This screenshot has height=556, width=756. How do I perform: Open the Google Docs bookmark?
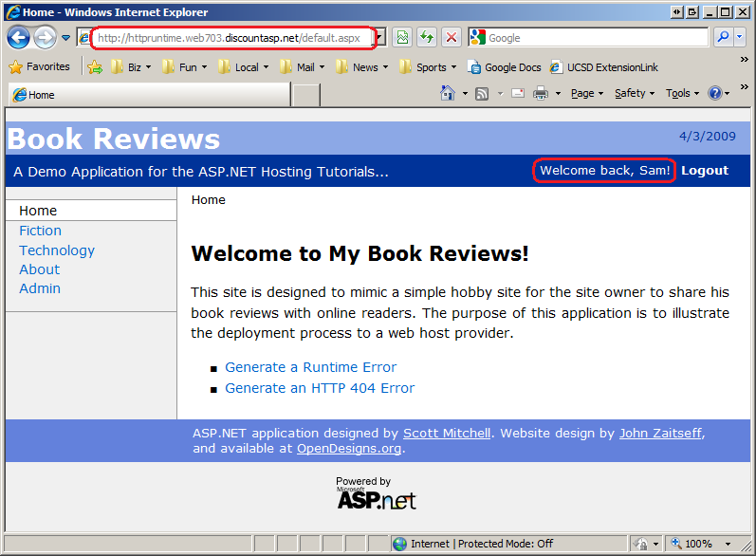(x=504, y=67)
